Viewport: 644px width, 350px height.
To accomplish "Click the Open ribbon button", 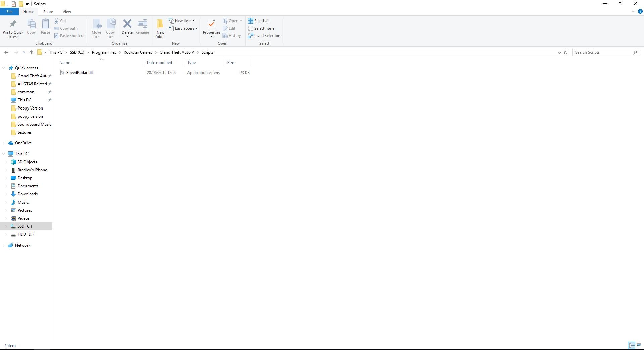I will [x=232, y=21].
